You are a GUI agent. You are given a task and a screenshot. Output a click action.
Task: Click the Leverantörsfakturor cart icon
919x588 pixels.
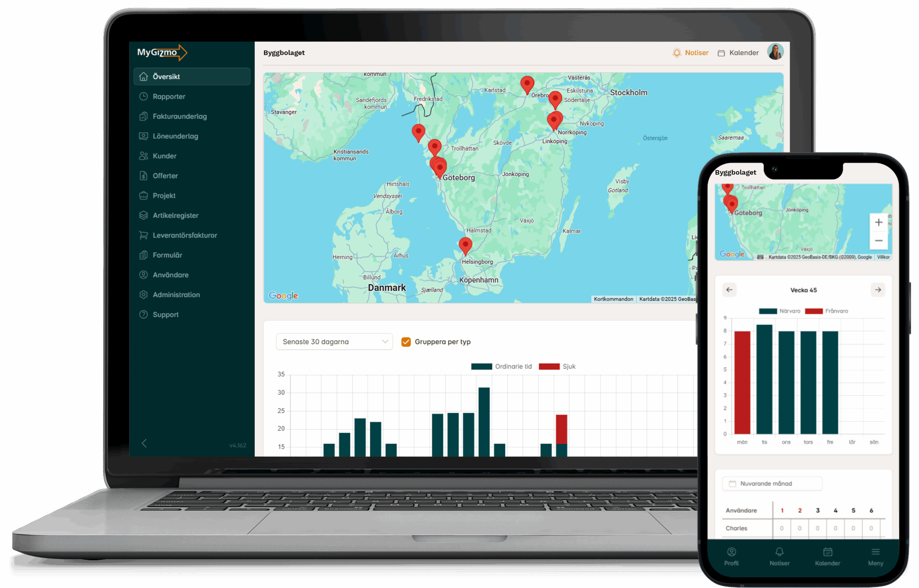[x=143, y=235]
